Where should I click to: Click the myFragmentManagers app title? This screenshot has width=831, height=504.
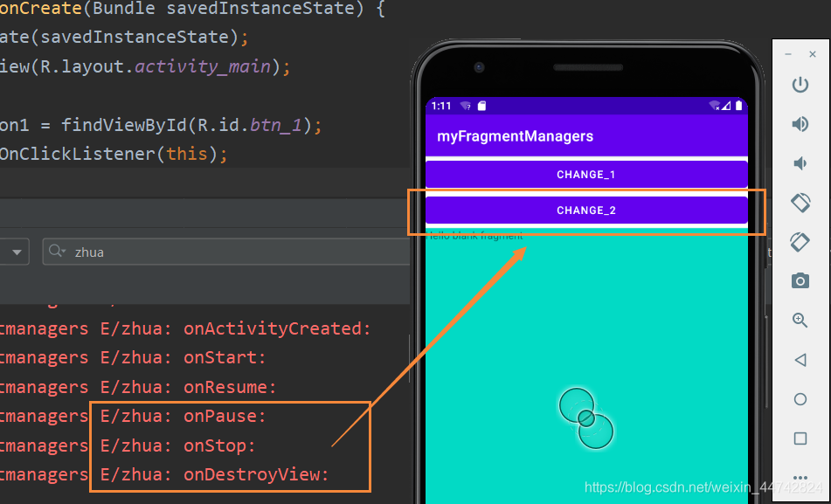[x=515, y=136]
